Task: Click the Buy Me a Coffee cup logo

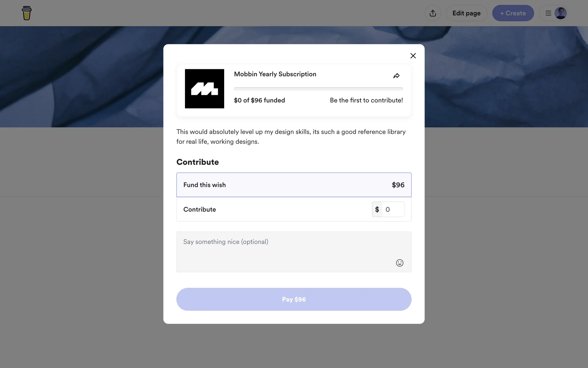Action: tap(27, 13)
